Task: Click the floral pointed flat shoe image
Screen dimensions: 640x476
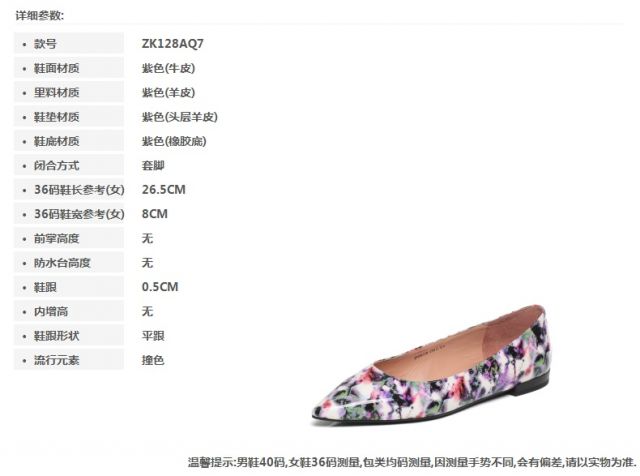Action: (x=431, y=365)
